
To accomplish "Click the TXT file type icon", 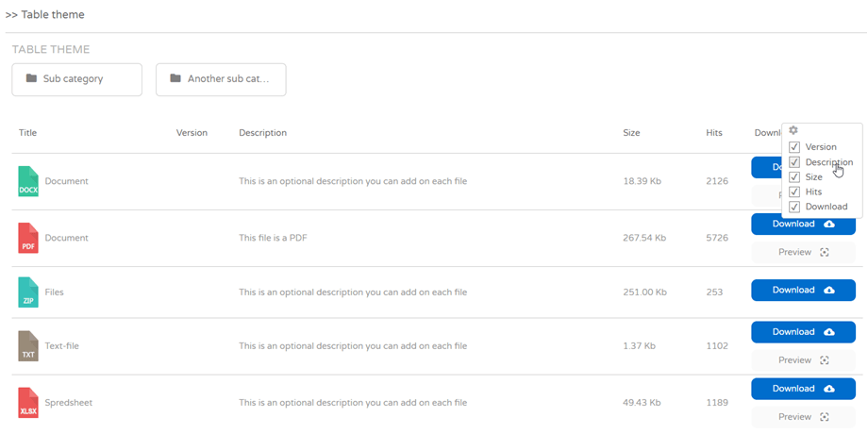I will (28, 346).
